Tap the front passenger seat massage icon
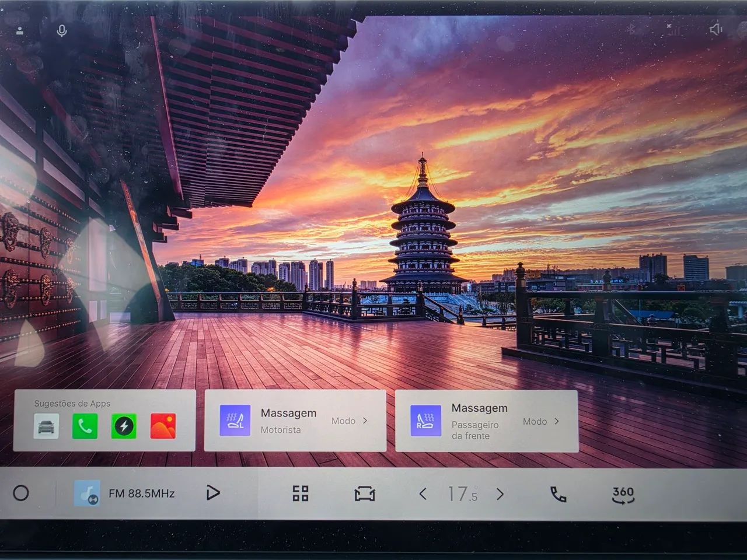The height and width of the screenshot is (560, 747). pyautogui.click(x=426, y=421)
